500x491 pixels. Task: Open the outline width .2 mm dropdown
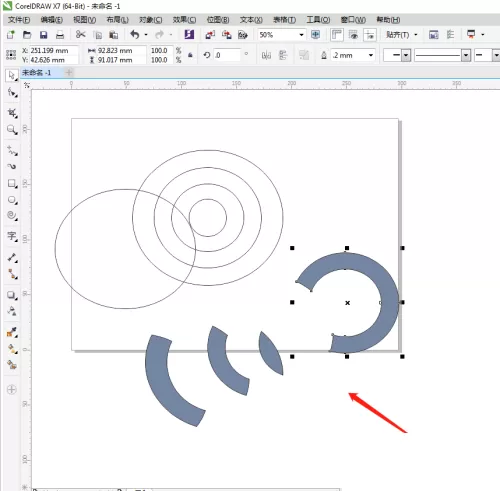click(x=370, y=55)
